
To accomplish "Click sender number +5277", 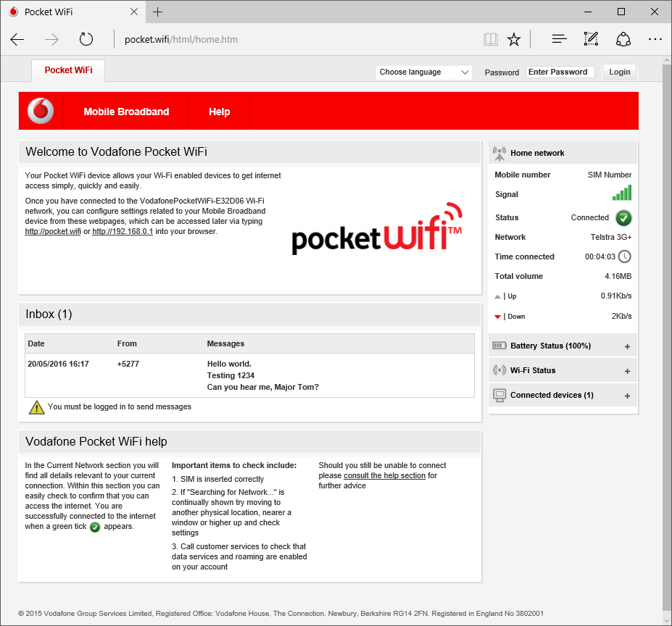I will pyautogui.click(x=128, y=364).
